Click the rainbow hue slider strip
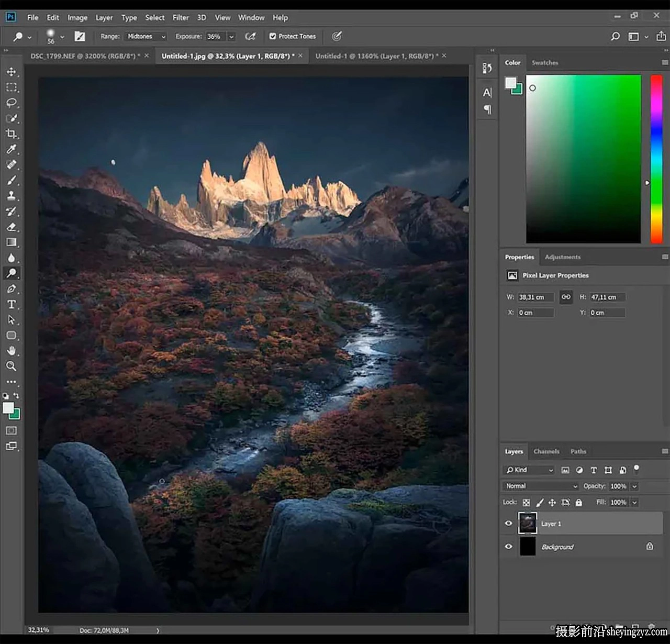 point(656,159)
